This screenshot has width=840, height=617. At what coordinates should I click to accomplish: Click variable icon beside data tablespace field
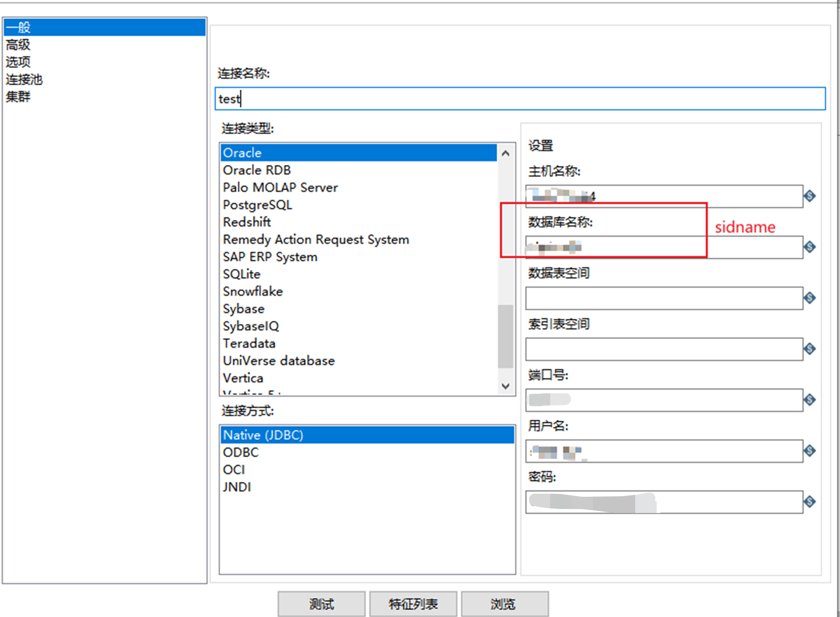[x=809, y=298]
